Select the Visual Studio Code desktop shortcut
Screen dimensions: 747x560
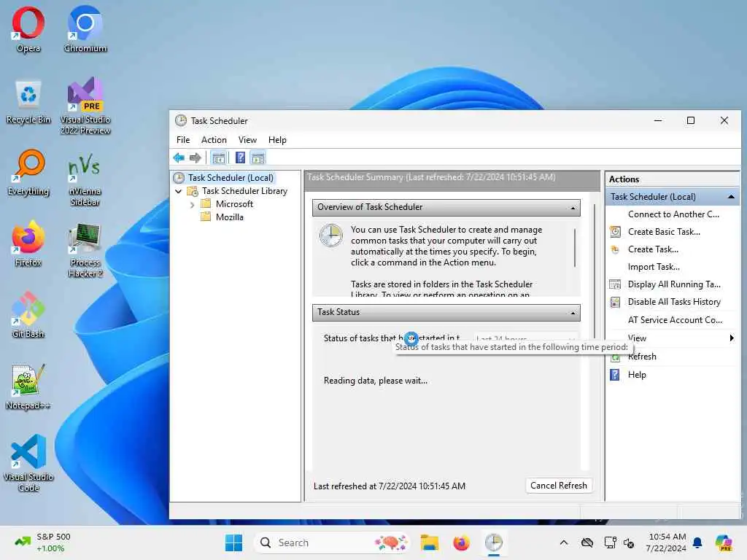(x=28, y=463)
